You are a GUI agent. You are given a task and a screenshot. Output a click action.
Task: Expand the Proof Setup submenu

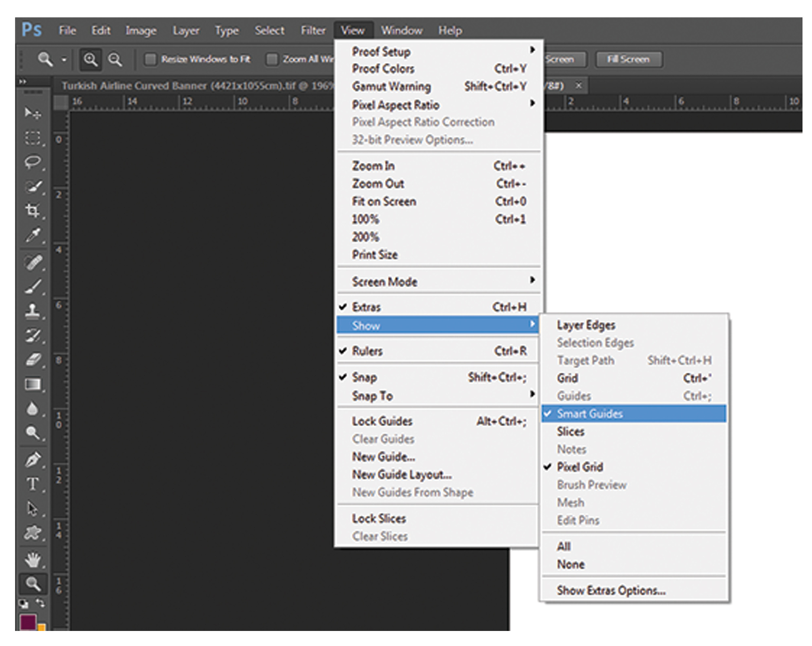pos(438,51)
